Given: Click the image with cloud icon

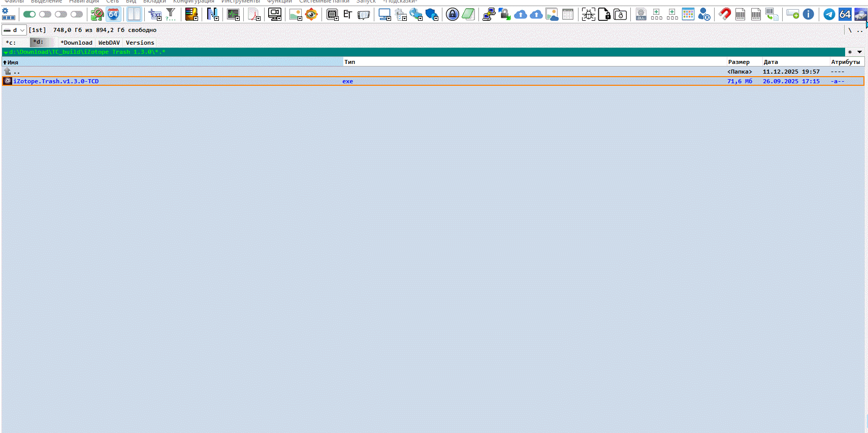Looking at the screenshot, I should tap(552, 14).
